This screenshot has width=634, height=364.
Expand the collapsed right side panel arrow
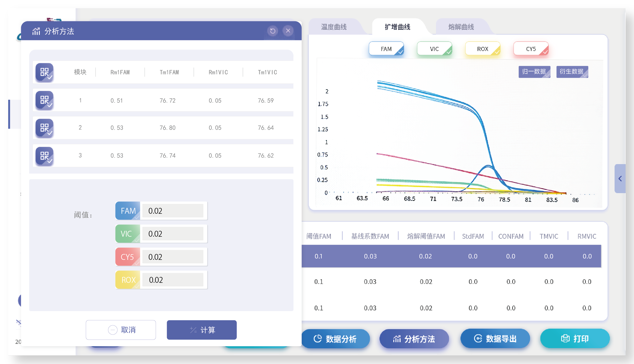620,179
